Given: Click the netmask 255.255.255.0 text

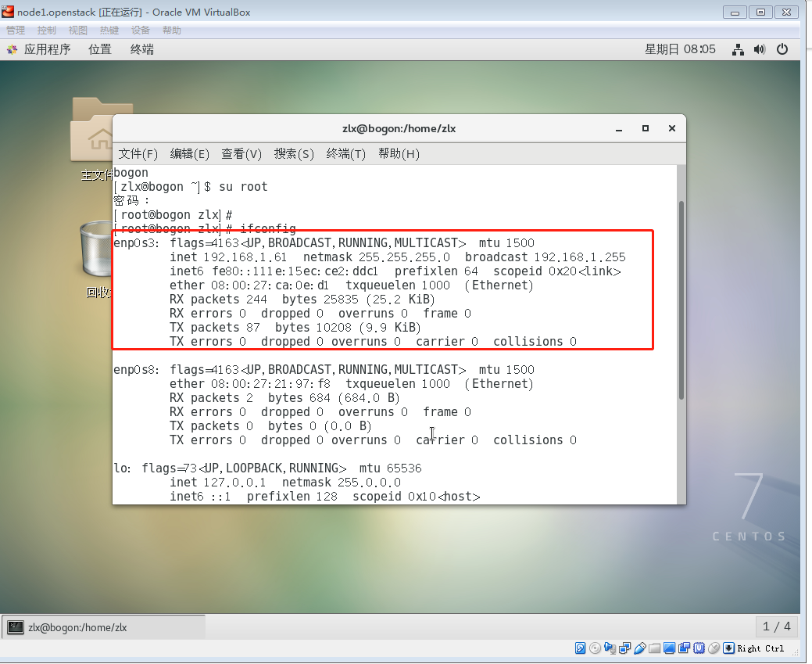Looking at the screenshot, I should (x=377, y=257).
